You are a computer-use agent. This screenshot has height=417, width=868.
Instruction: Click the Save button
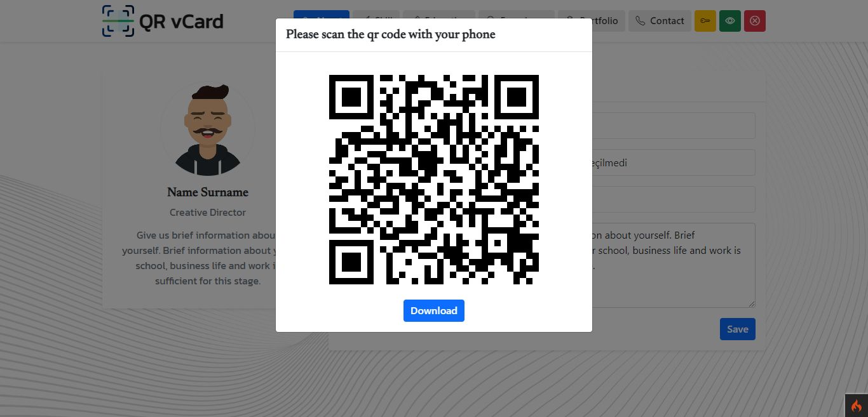pyautogui.click(x=737, y=329)
